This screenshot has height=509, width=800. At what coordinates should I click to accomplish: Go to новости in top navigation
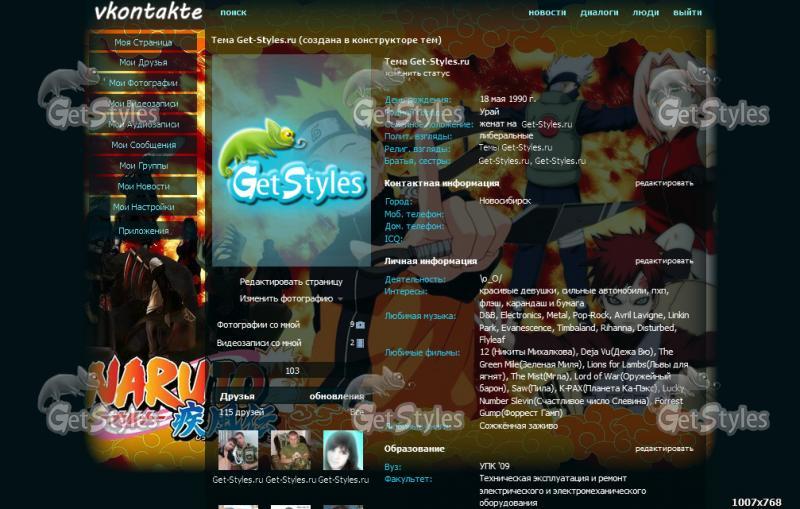pos(547,12)
